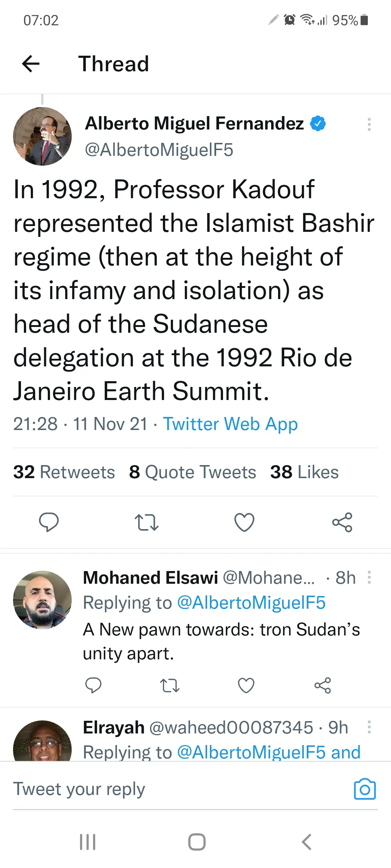Share Mohaned Elsawi's reply
This screenshot has height=868, width=391.
(x=323, y=685)
